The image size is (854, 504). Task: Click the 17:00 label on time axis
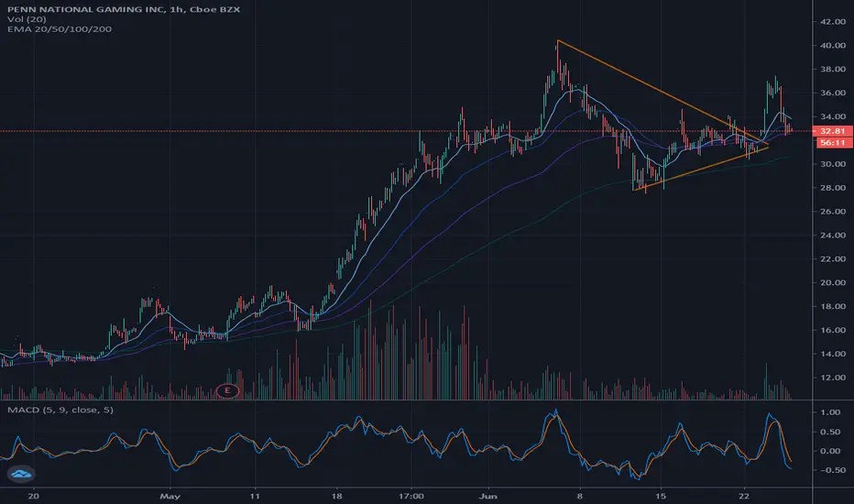pyautogui.click(x=411, y=496)
